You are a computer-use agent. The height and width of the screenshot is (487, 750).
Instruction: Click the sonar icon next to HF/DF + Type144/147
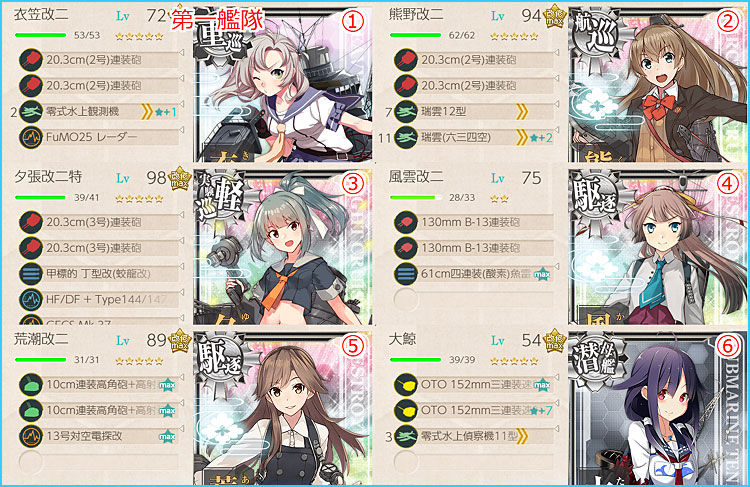(x=31, y=299)
